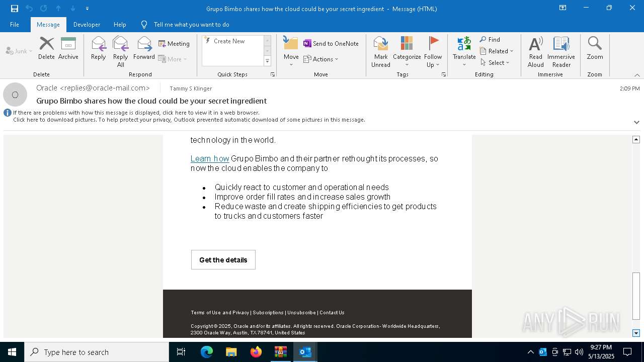Open File Explorer from taskbar
Viewport: 644px width, 362px height.
(x=231, y=352)
